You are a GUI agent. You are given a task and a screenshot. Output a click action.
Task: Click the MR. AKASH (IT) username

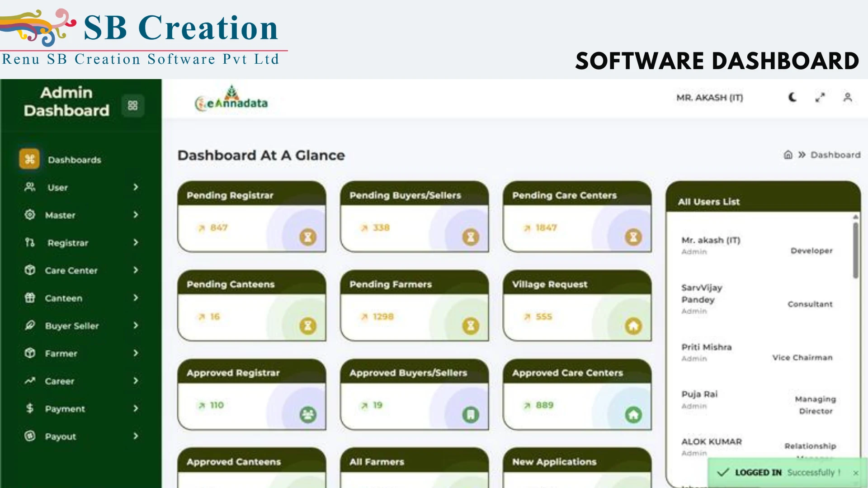click(x=709, y=98)
